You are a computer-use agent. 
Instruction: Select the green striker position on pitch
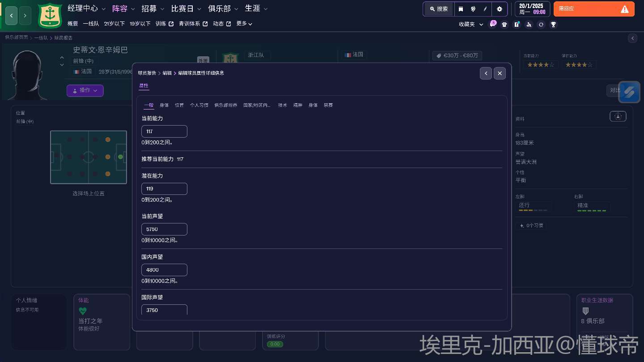120,157
